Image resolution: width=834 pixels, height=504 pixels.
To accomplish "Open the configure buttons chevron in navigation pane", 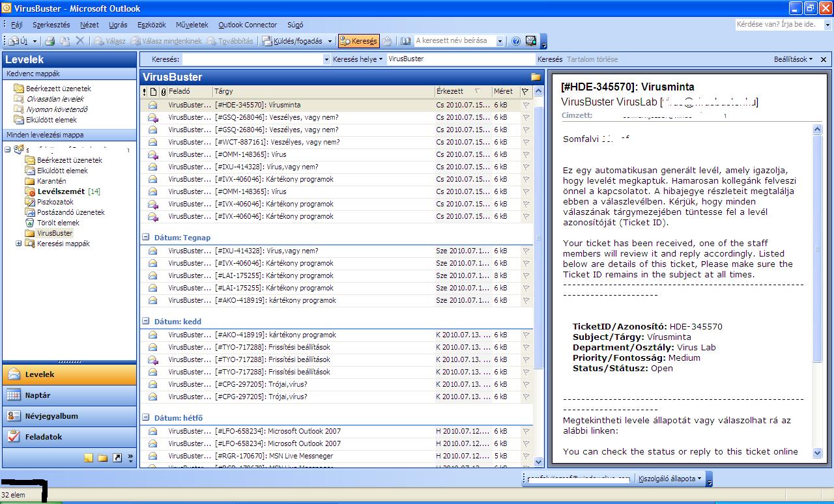I will [130, 458].
